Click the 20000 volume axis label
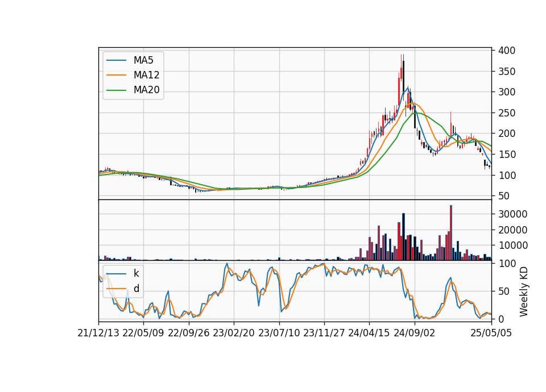The image size is (546, 392). pos(512,230)
